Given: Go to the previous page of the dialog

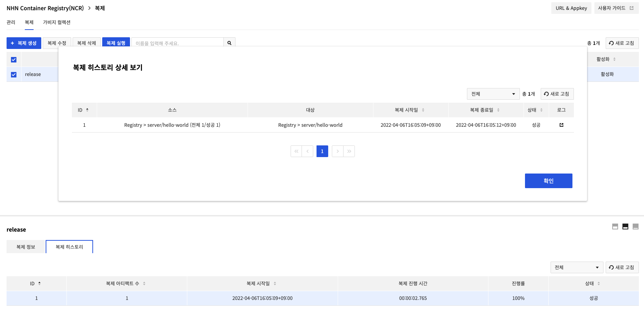Looking at the screenshot, I should point(307,151).
